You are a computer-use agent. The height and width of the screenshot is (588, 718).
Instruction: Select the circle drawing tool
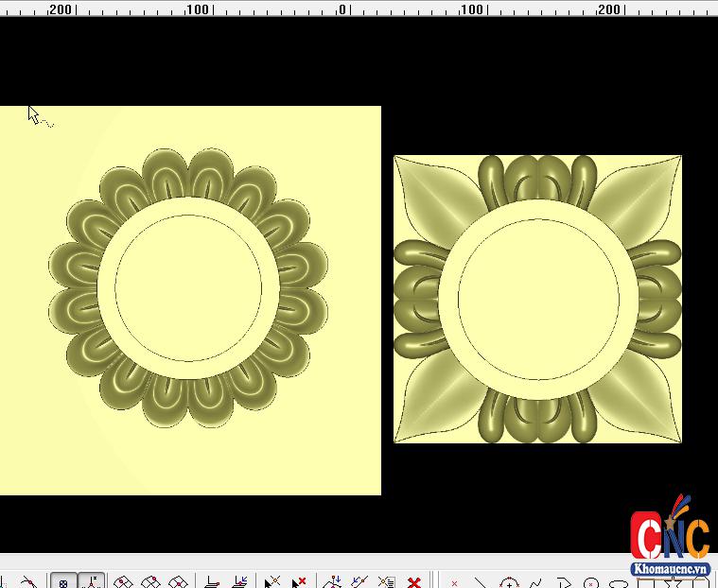591,582
